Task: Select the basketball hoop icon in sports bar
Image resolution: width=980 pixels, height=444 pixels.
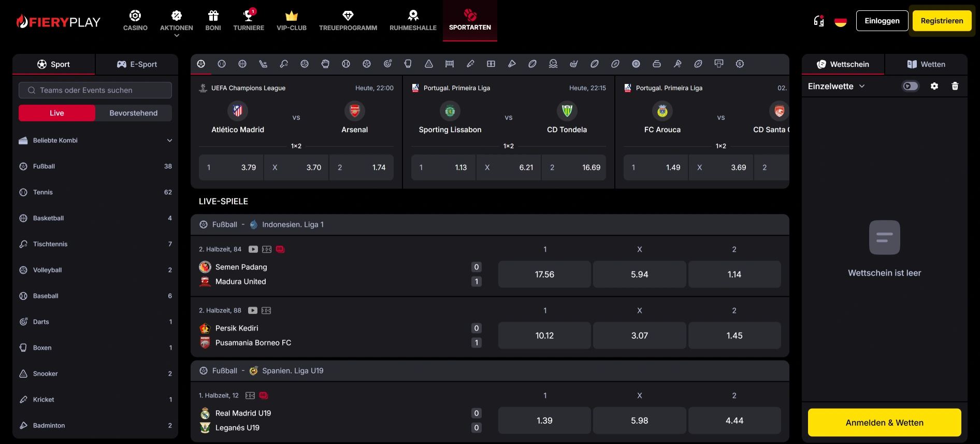Action: click(x=719, y=64)
